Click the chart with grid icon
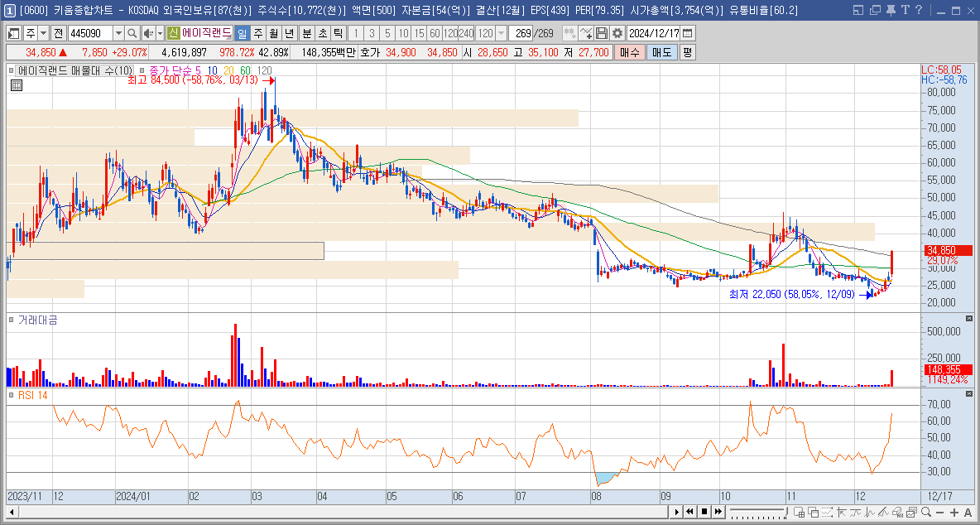This screenshot has height=525, width=980. point(800,513)
